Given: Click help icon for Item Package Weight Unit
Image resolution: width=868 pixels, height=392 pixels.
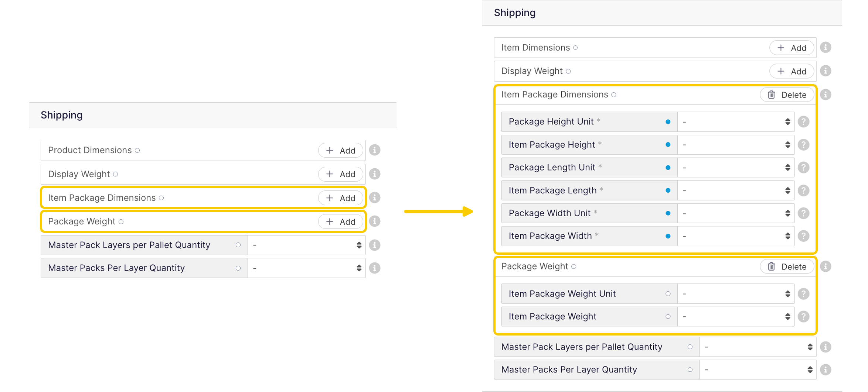Looking at the screenshot, I should 803,294.
